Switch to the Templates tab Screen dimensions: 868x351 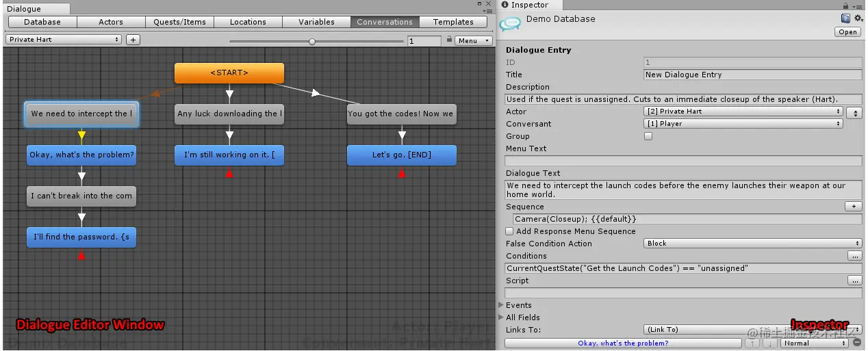[x=453, y=22]
